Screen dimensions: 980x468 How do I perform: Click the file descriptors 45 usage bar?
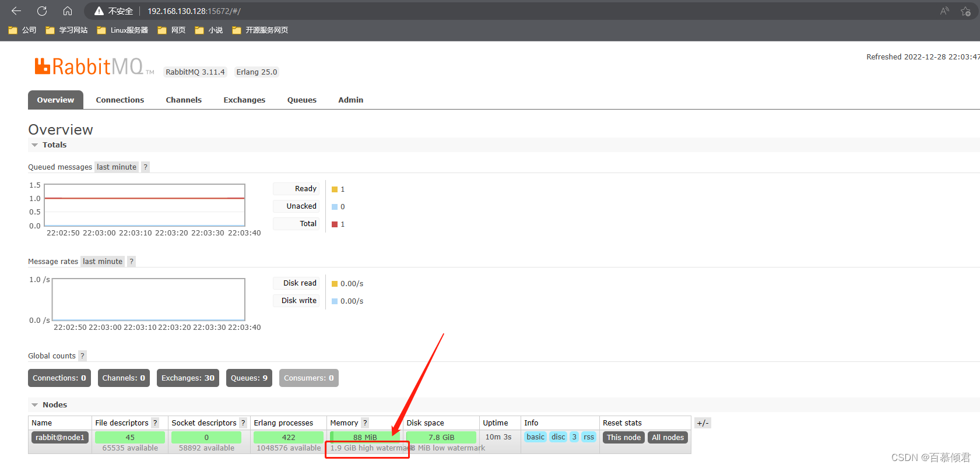tap(130, 437)
